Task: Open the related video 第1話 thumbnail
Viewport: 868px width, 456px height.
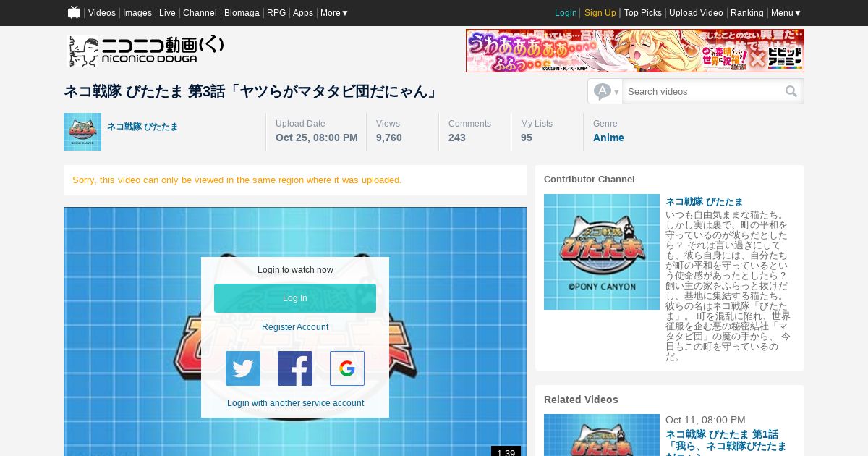Action: (602, 435)
